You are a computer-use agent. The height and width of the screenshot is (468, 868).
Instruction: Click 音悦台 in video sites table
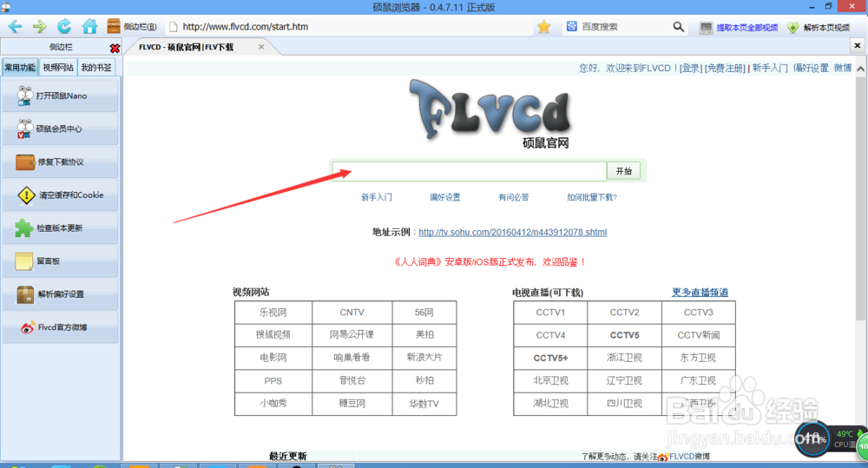tap(352, 381)
